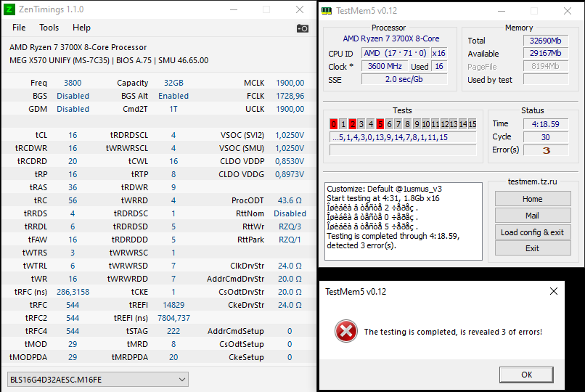Click the tSTAG value 222
This screenshot has height=392, width=585.
pyautogui.click(x=173, y=331)
